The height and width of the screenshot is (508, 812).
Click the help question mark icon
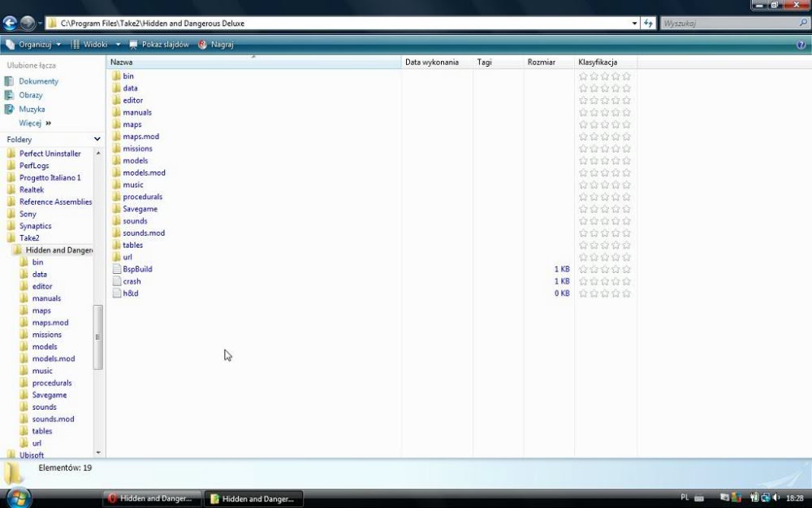[801, 45]
